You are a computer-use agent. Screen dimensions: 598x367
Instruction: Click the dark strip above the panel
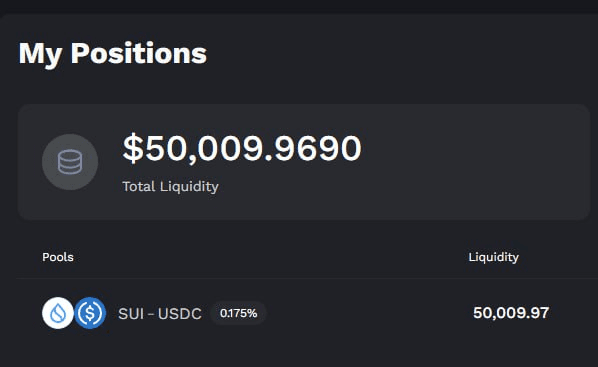pos(299,6)
